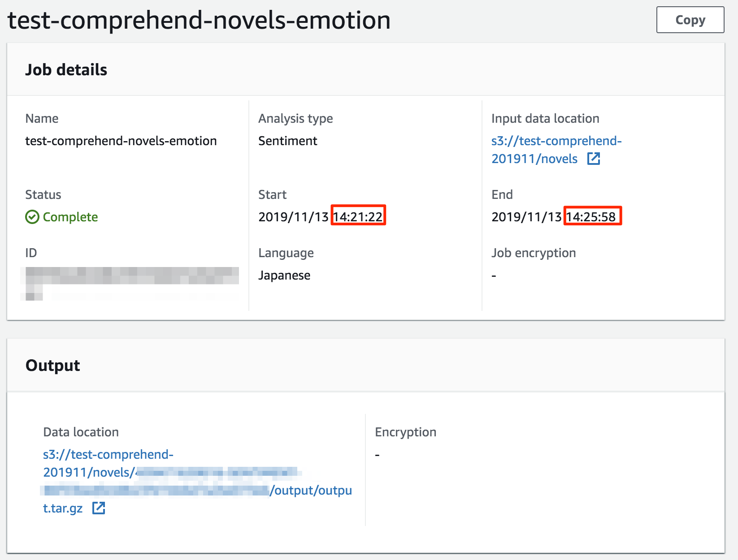Click the output Encryption label
This screenshot has width=738, height=560.
406,432
